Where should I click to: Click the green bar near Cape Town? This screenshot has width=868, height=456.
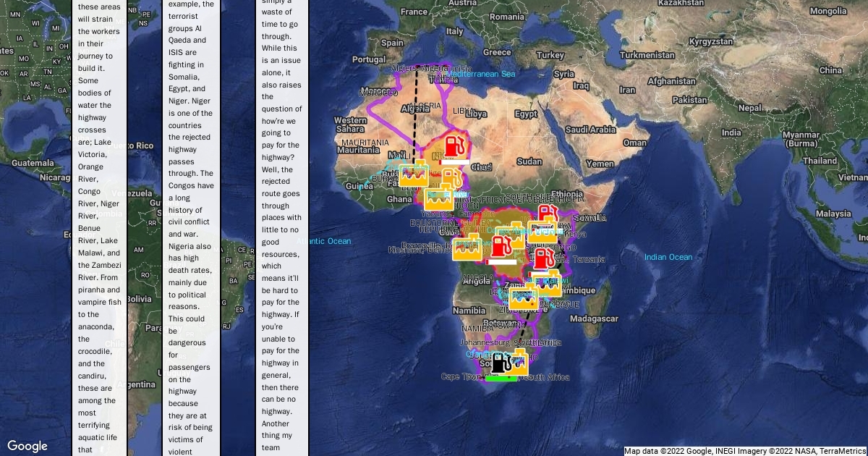[x=501, y=378]
